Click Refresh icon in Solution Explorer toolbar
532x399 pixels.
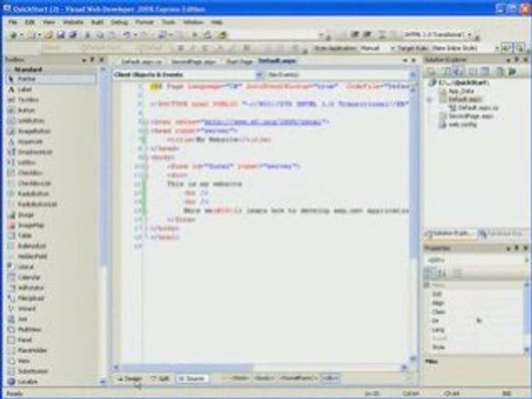pyautogui.click(x=447, y=71)
